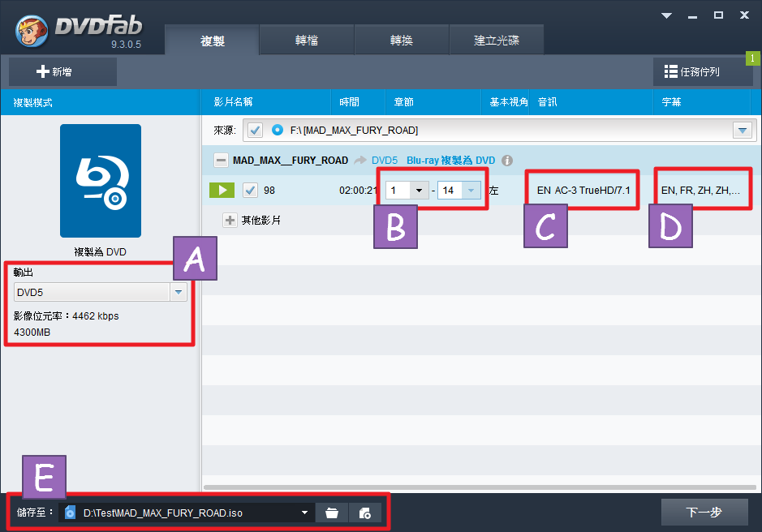Collapse the MAD_MAX__FURY_ROAD title group

[x=221, y=161]
